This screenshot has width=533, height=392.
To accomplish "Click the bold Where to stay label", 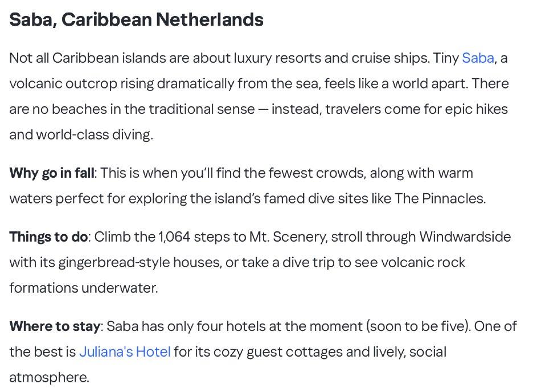I will (55, 326).
